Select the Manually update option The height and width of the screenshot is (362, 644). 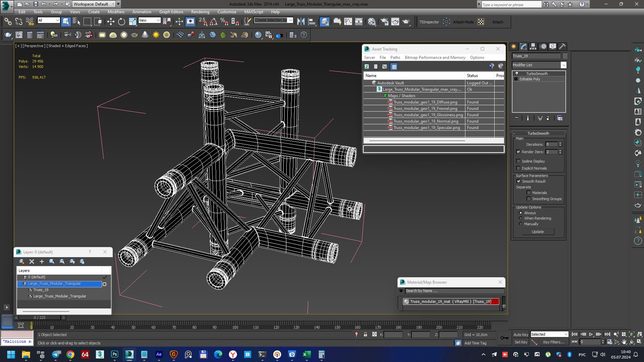[x=521, y=224]
